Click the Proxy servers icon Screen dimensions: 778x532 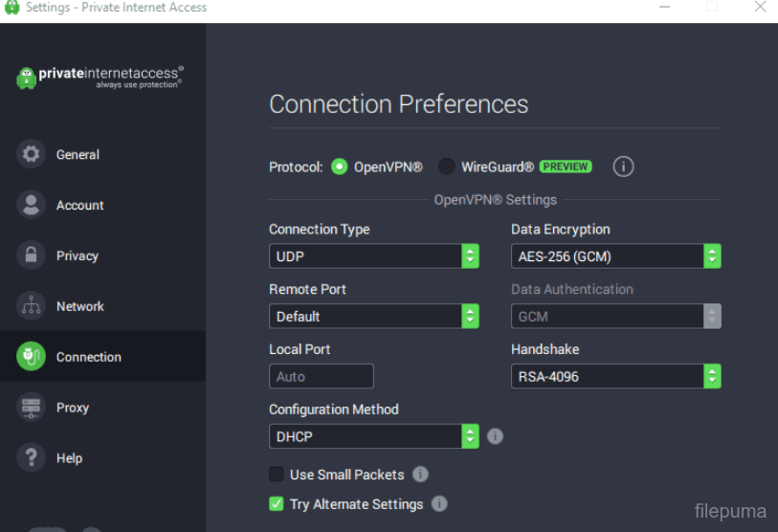pyautogui.click(x=32, y=408)
